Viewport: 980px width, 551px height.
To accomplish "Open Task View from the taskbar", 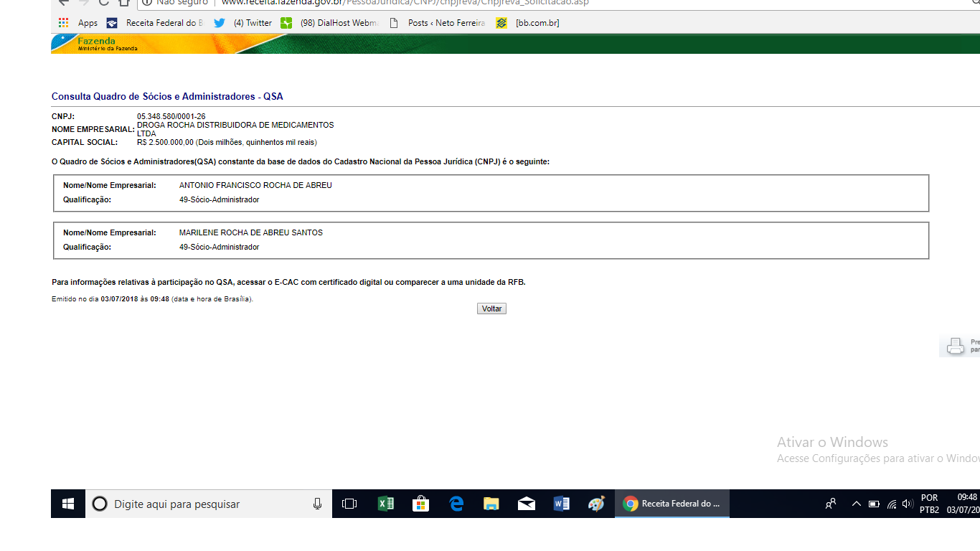I will [349, 504].
